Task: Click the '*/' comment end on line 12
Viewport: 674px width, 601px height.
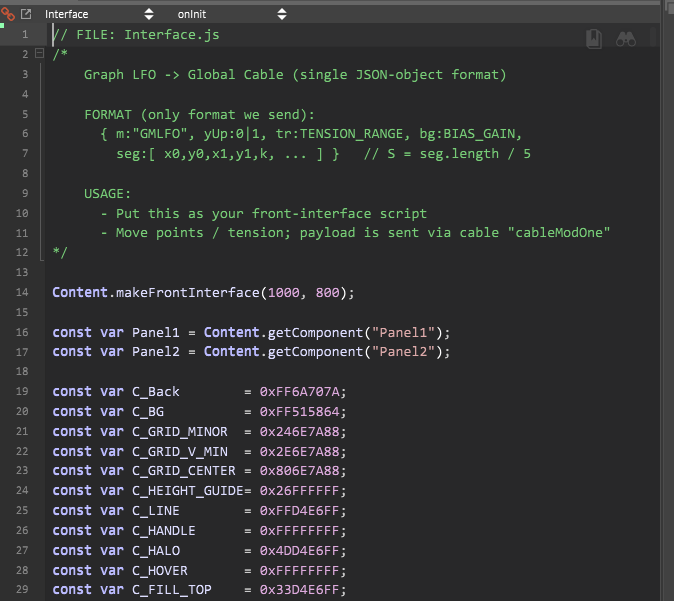Action: 60,252
